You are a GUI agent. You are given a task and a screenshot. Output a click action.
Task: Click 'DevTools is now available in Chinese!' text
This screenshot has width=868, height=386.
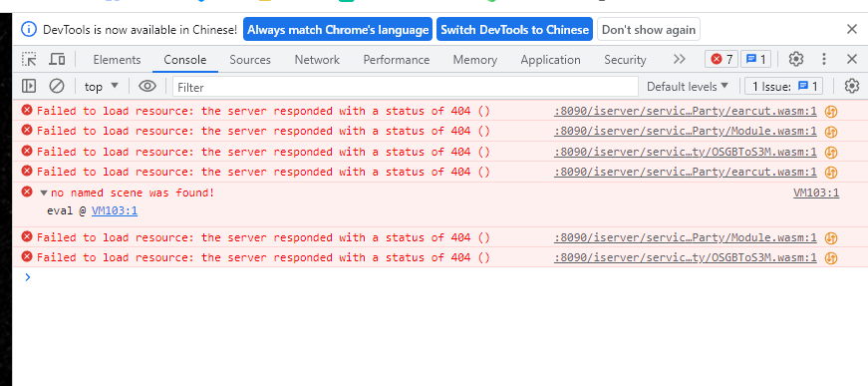(x=141, y=29)
